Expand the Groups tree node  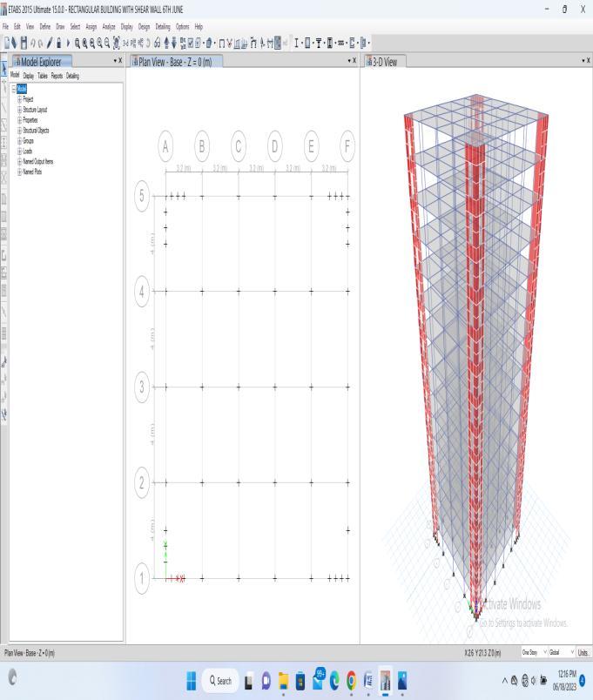[x=19, y=141]
